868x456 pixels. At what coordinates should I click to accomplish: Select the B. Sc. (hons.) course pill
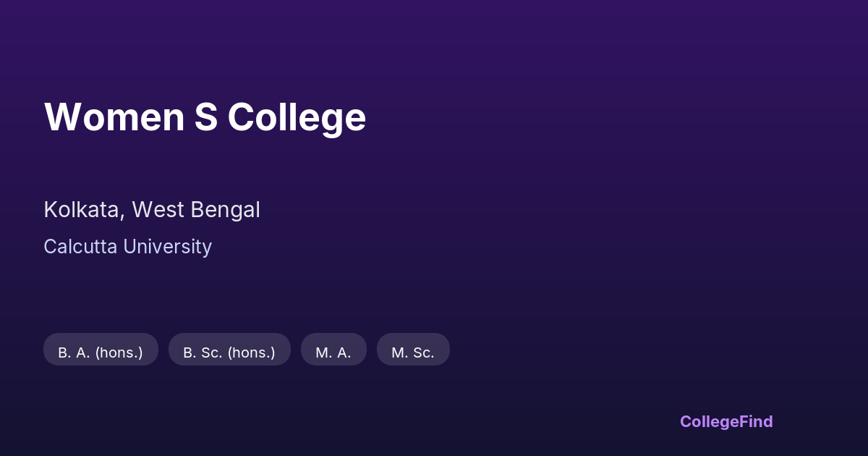coord(229,352)
